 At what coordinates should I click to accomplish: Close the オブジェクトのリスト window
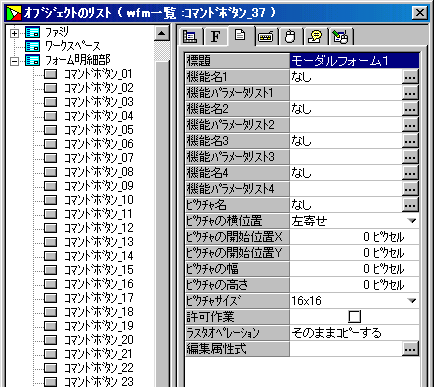click(420, 13)
